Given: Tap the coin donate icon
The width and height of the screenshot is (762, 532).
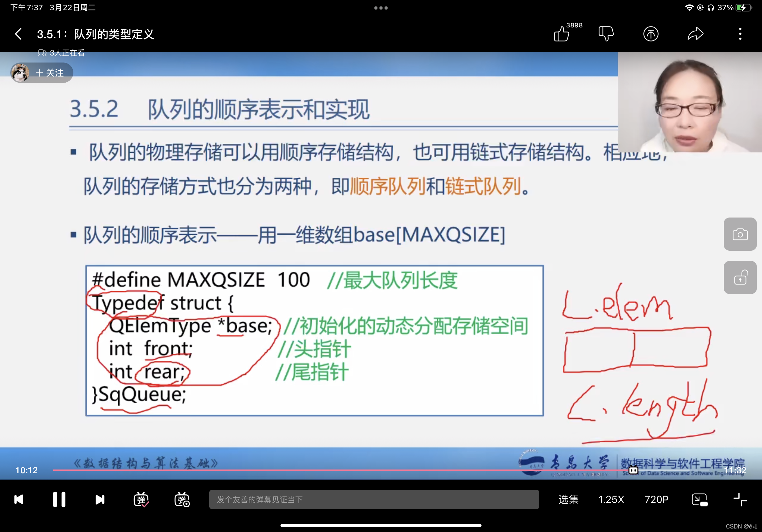Looking at the screenshot, I should [651, 34].
